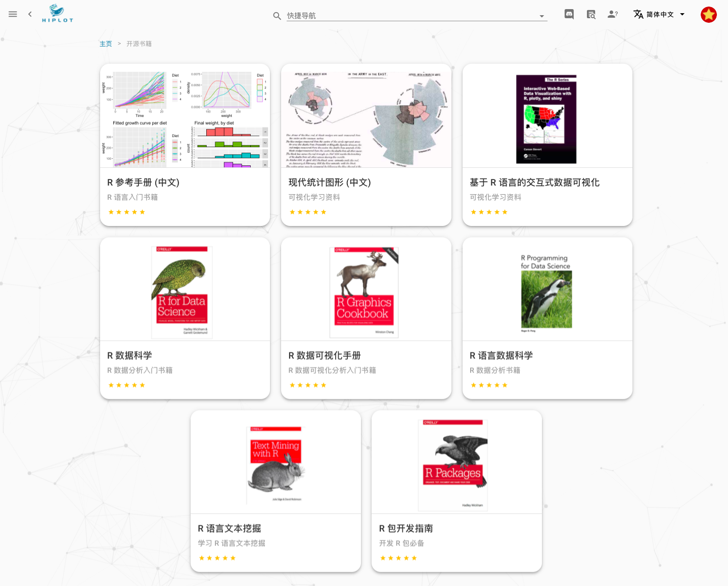Click the 'R 参考手册 (中文)' title
Viewport: 728px width, 586px height.
[x=144, y=183]
